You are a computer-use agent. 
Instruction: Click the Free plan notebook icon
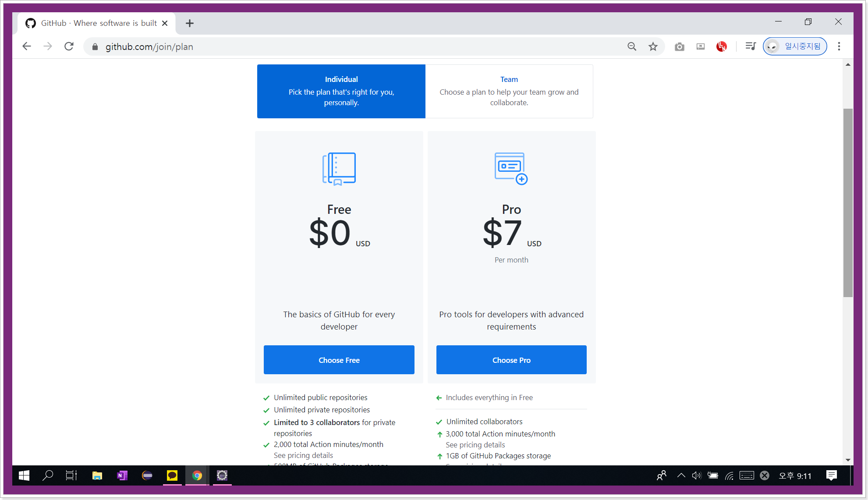[339, 169]
